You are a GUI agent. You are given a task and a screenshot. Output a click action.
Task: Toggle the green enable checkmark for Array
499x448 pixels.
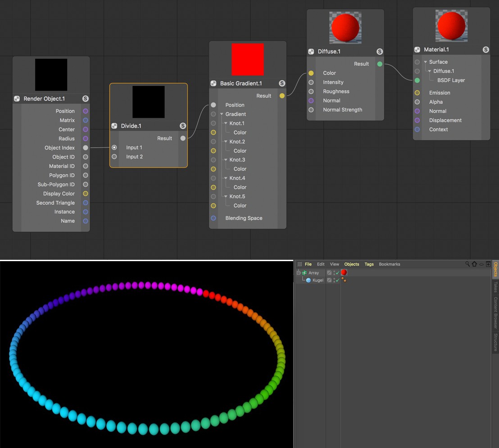[338, 273]
